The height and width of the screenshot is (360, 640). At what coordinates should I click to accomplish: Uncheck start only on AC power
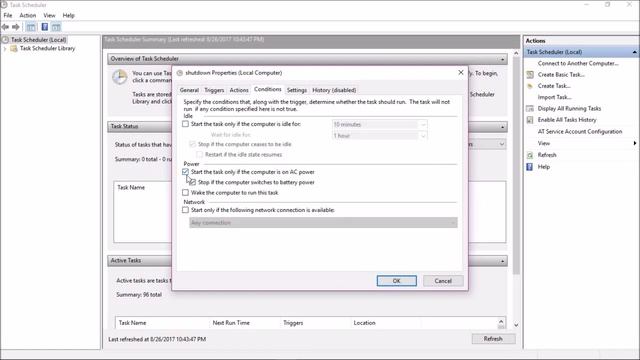click(185, 172)
